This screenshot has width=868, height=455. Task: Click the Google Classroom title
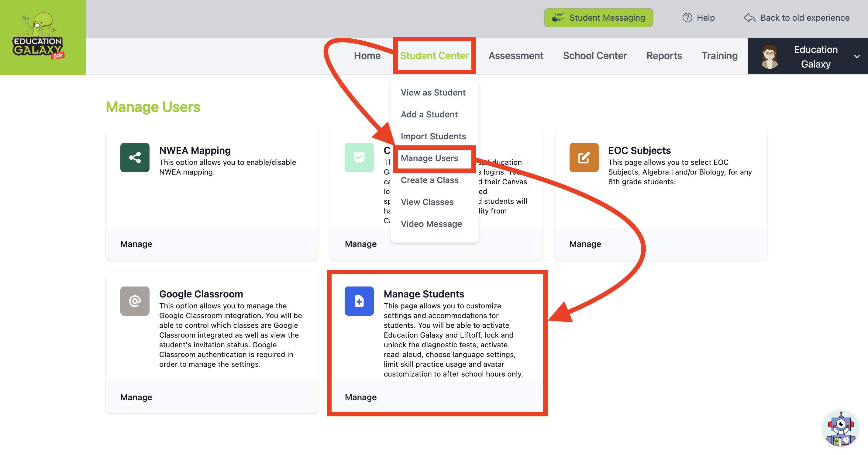[201, 294]
